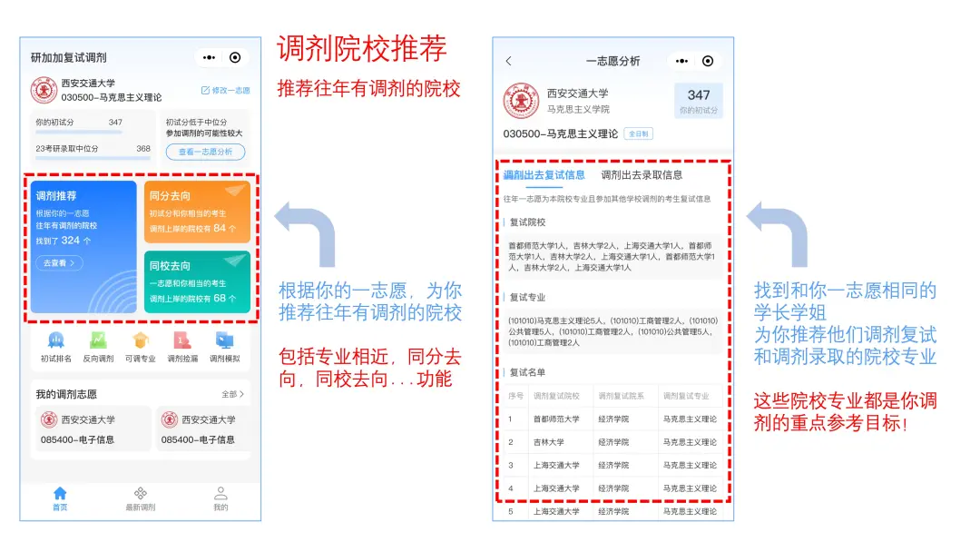
Task: Click row 2 吉林大学 in 复试名单
Action: pos(612,442)
